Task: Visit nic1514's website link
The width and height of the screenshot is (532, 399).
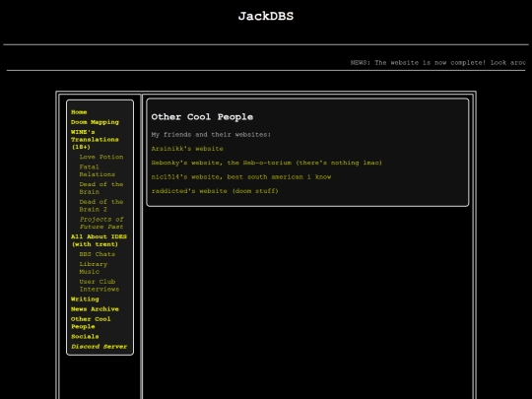Action: point(241,176)
